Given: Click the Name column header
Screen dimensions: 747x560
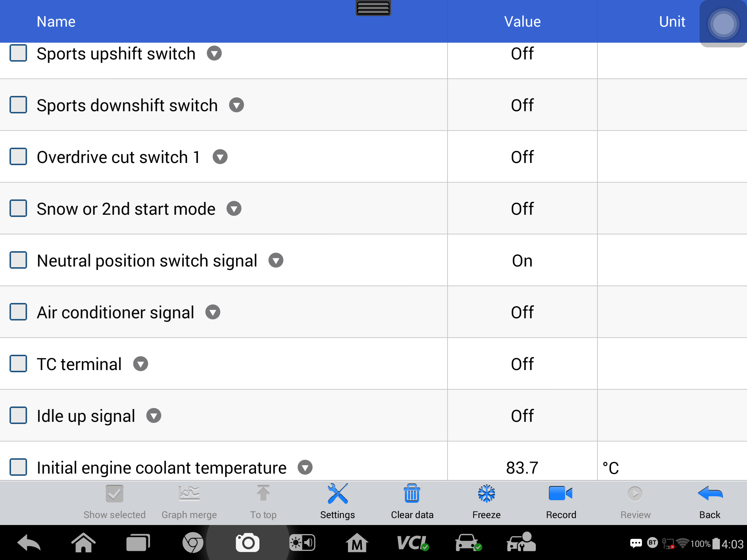Looking at the screenshot, I should (56, 22).
